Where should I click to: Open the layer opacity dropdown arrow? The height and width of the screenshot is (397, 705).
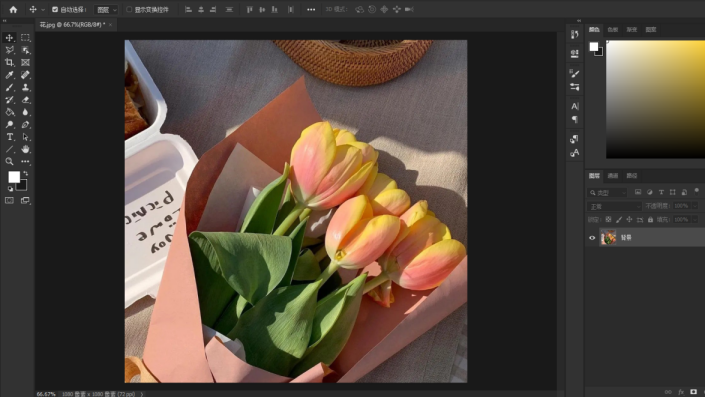click(695, 206)
